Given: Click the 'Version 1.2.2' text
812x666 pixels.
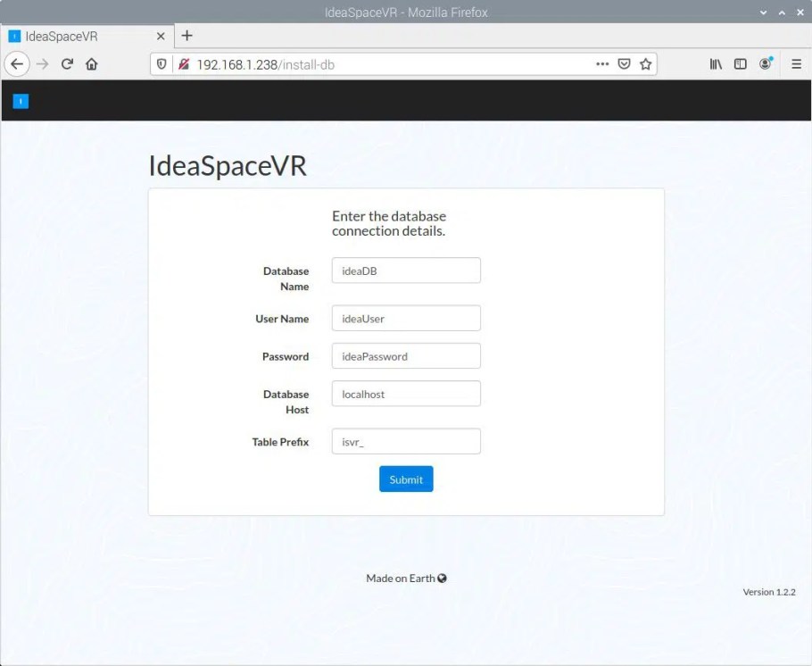Looking at the screenshot, I should click(769, 592).
